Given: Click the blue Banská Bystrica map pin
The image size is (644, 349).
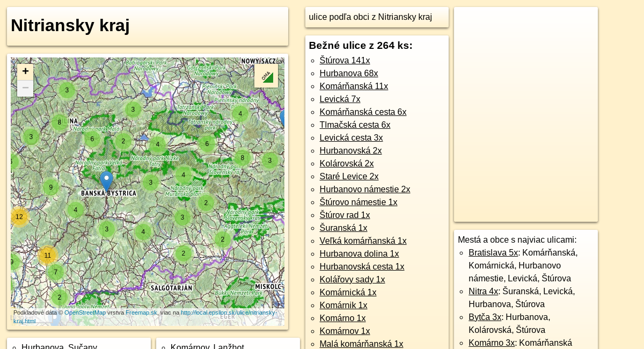Looking at the screenshot, I should click(x=106, y=181).
